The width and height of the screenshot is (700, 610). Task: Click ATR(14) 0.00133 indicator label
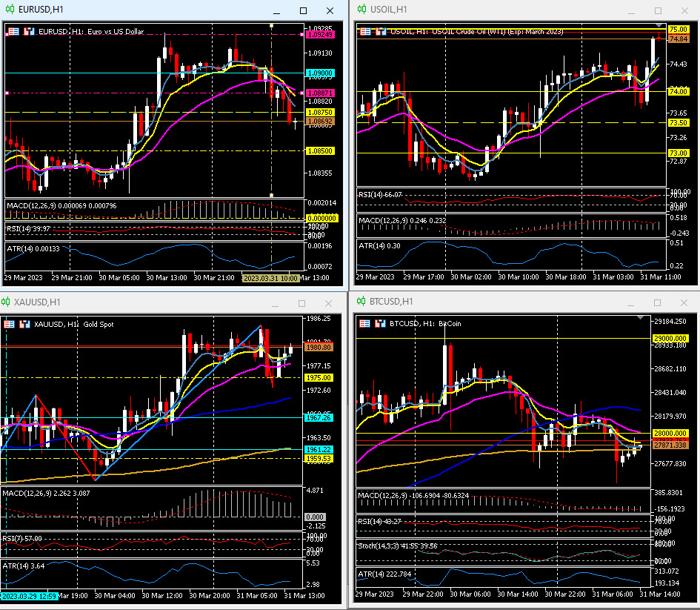(x=33, y=249)
